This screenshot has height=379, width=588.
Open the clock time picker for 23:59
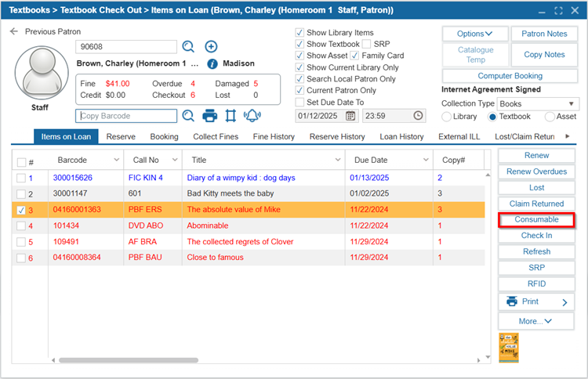tap(418, 116)
